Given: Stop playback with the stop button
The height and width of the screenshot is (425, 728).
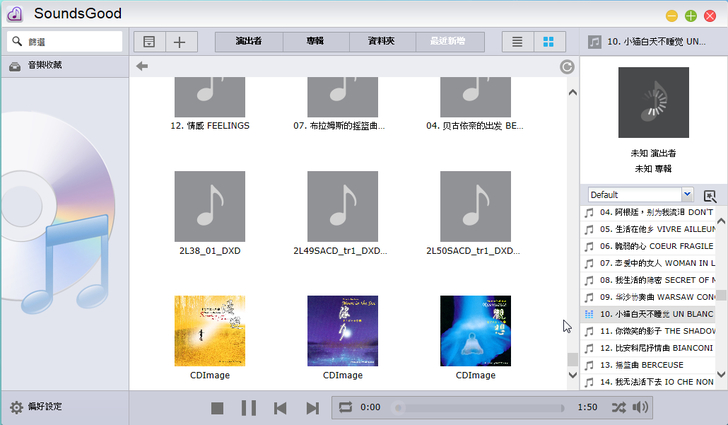Looking at the screenshot, I should coord(217,408).
